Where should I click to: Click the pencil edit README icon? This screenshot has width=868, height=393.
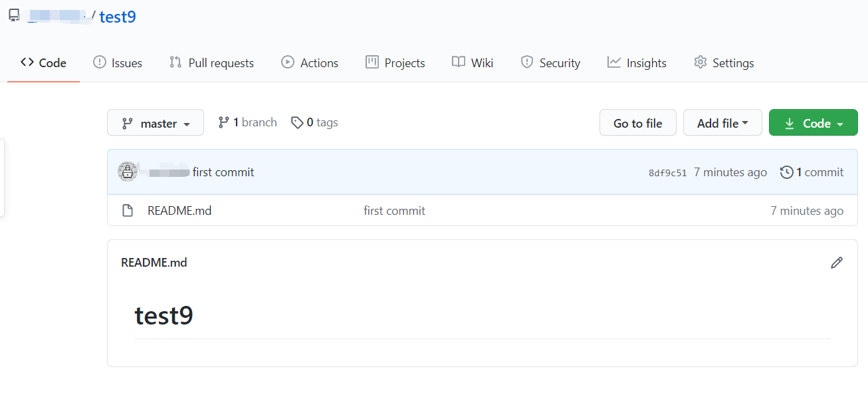[x=837, y=263]
